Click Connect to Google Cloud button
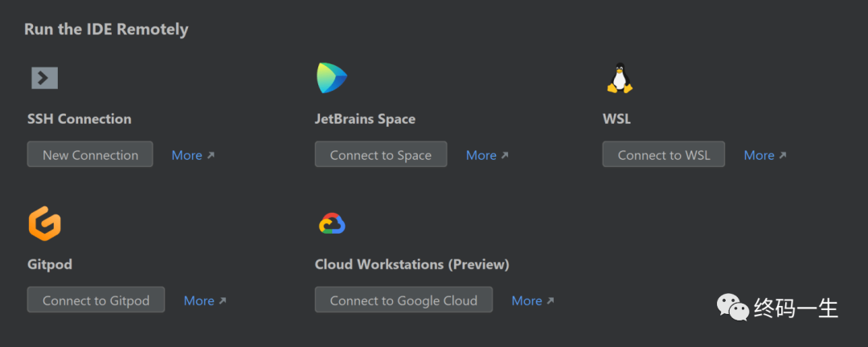Image resolution: width=868 pixels, height=347 pixels. pyautogui.click(x=403, y=300)
